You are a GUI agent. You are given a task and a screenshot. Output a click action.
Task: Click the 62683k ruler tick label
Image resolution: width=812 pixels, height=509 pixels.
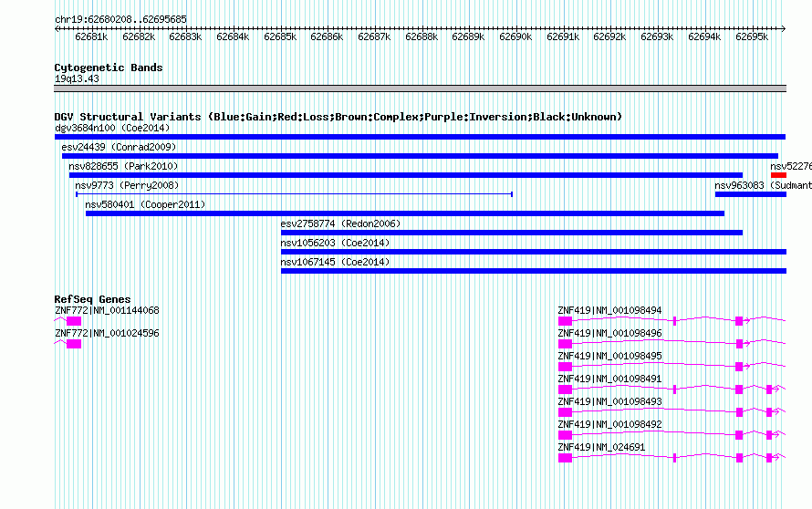coord(185,36)
